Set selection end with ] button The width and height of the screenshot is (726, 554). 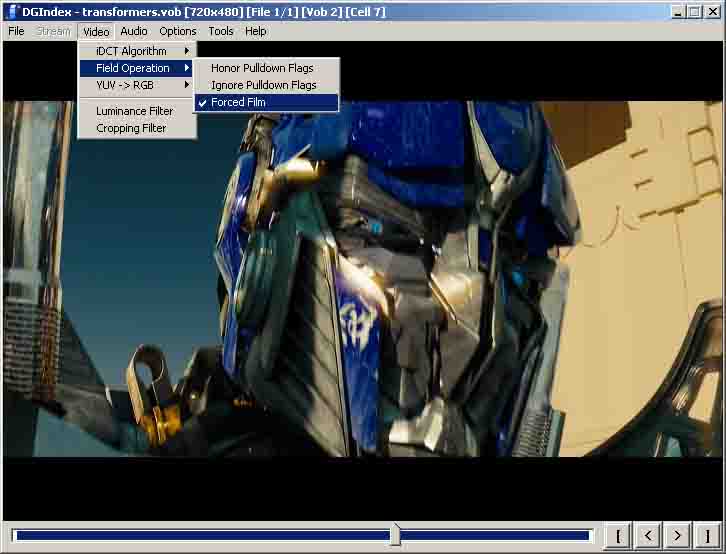click(x=707, y=536)
